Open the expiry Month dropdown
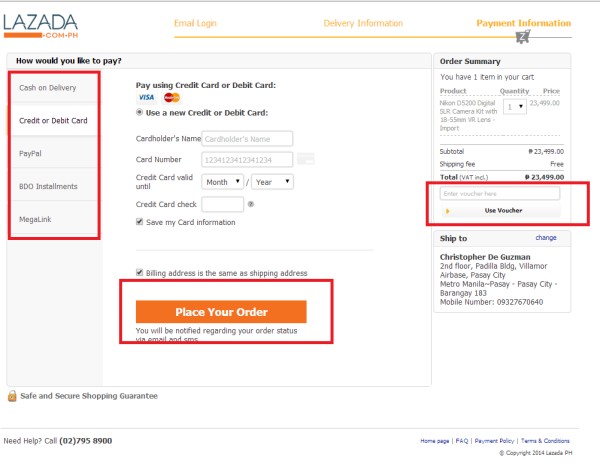Image resolution: width=600 pixels, height=465 pixels. point(223,182)
